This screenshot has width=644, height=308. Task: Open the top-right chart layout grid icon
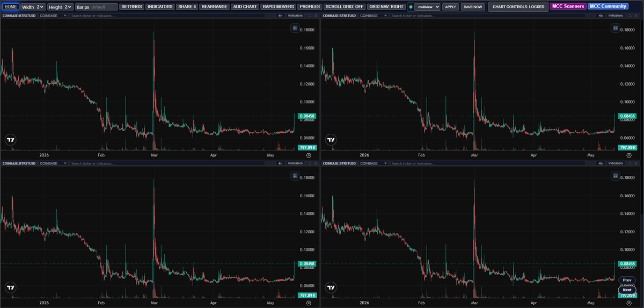coord(615,27)
